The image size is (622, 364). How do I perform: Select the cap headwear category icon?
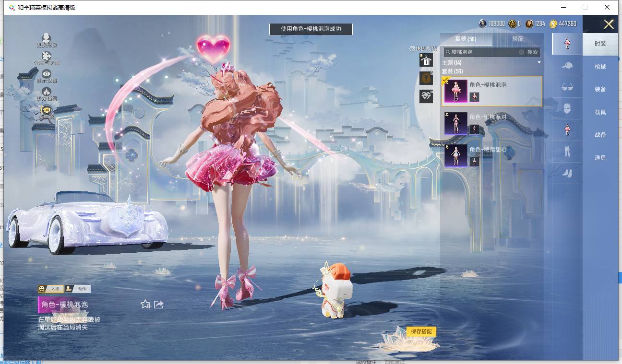[x=567, y=66]
